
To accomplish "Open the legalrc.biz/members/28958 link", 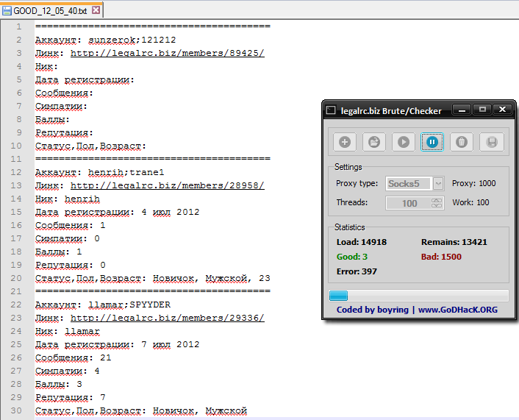I will tap(167, 186).
